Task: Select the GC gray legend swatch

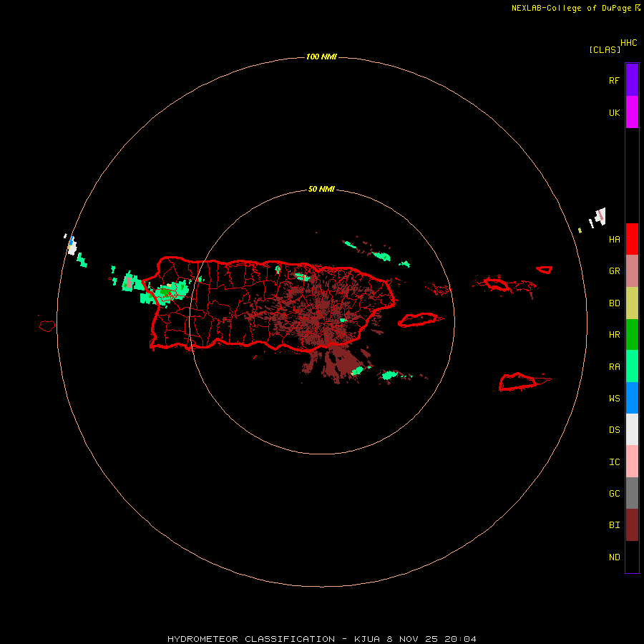Action: pyautogui.click(x=632, y=493)
